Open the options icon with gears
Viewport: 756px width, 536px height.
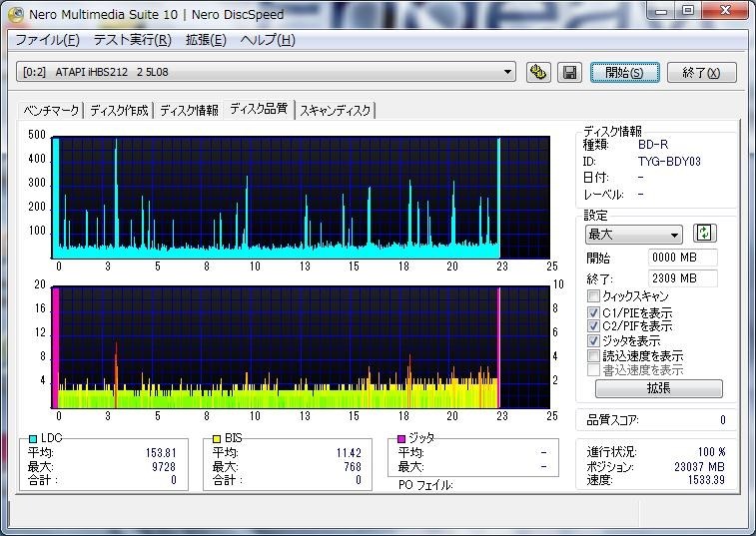pos(538,72)
